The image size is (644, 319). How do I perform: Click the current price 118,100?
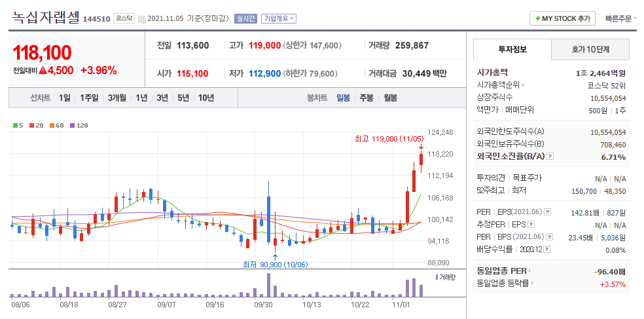[42, 52]
